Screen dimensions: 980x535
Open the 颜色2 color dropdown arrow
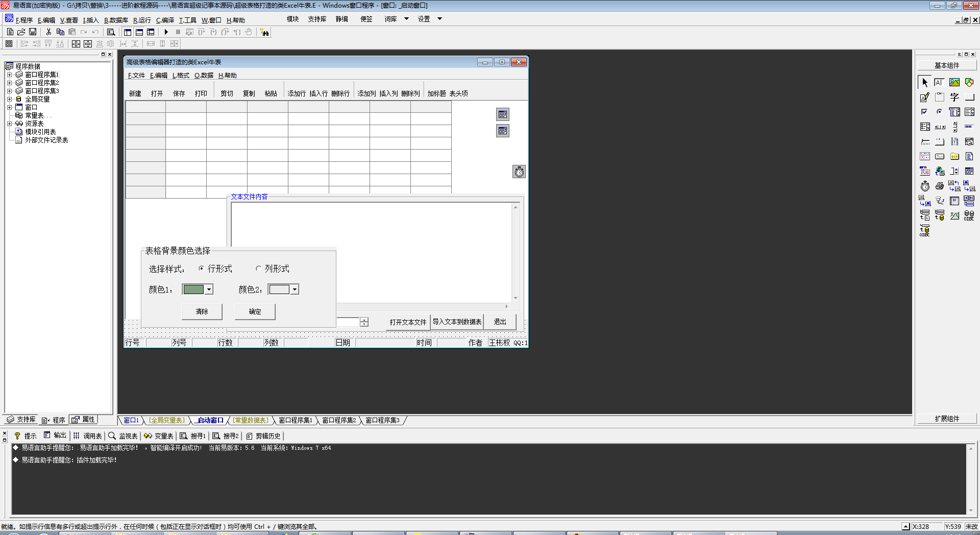[x=295, y=289]
